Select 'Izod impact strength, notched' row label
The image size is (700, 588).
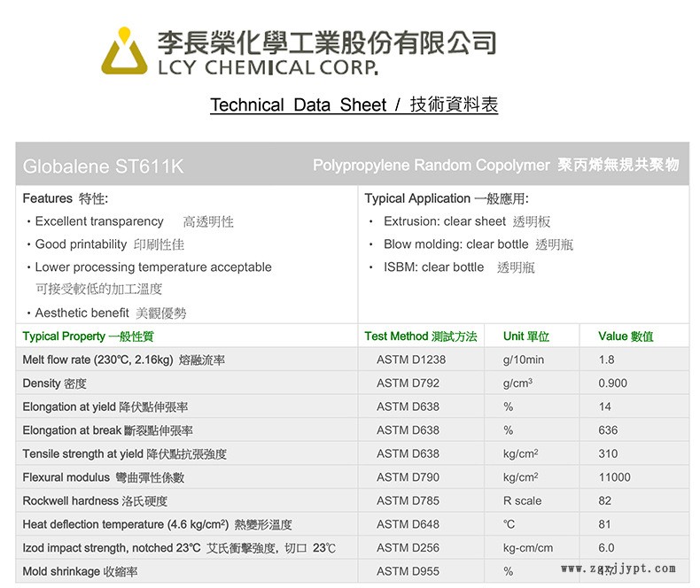179,548
